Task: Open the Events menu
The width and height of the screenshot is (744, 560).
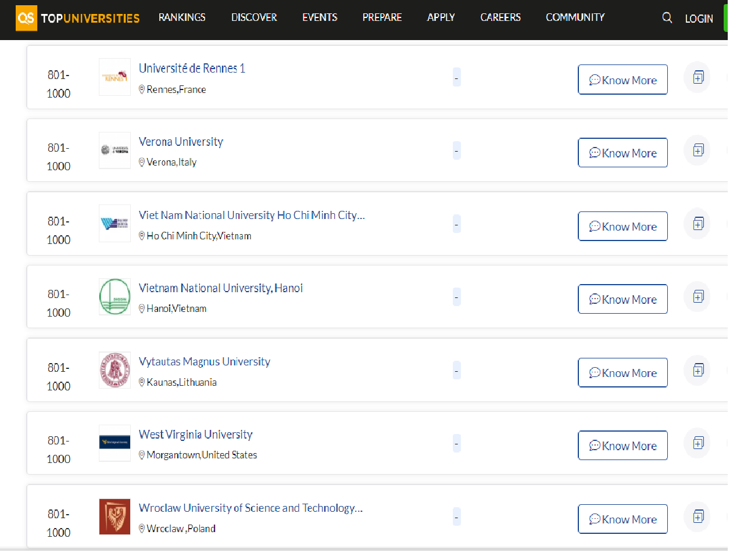Action: click(x=320, y=17)
